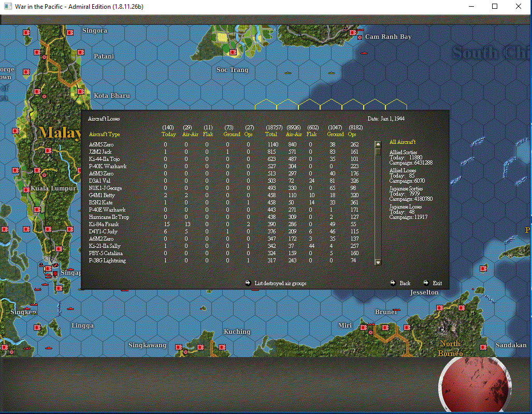Click the Today column header
This screenshot has width=532, height=414.
pyautogui.click(x=169, y=134)
